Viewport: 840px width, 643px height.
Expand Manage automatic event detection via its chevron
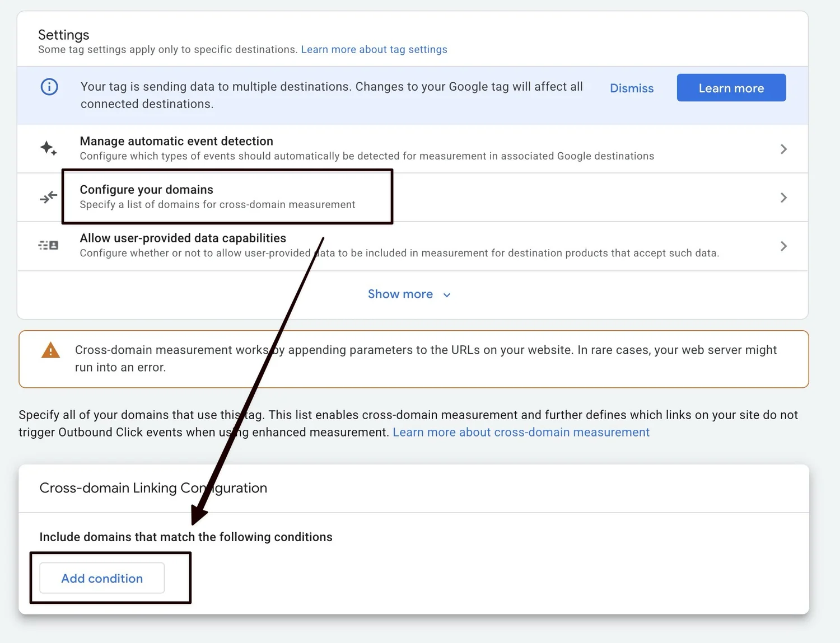pyautogui.click(x=783, y=149)
